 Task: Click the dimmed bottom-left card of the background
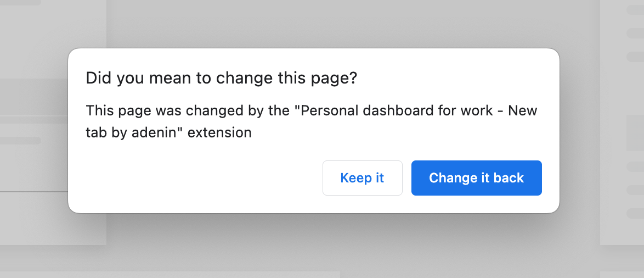point(53,219)
